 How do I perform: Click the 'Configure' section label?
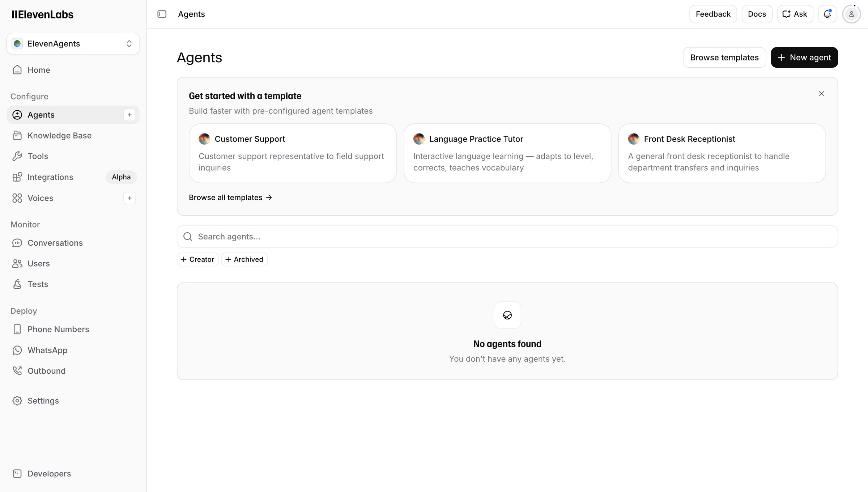tap(29, 97)
